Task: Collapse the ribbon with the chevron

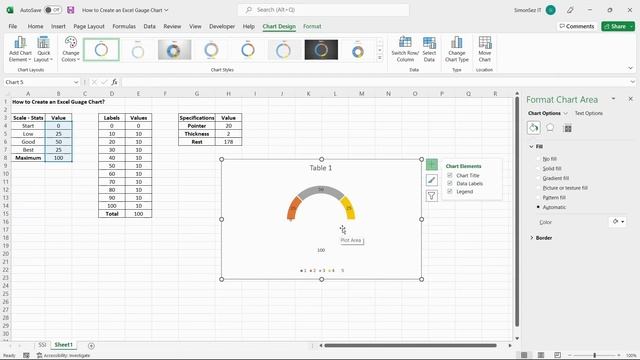Action: coord(631,68)
